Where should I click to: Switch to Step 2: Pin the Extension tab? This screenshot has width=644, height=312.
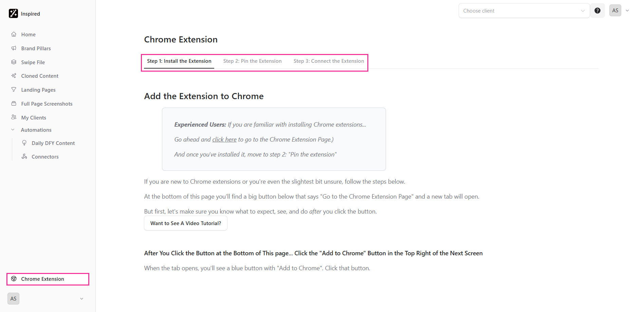[253, 61]
